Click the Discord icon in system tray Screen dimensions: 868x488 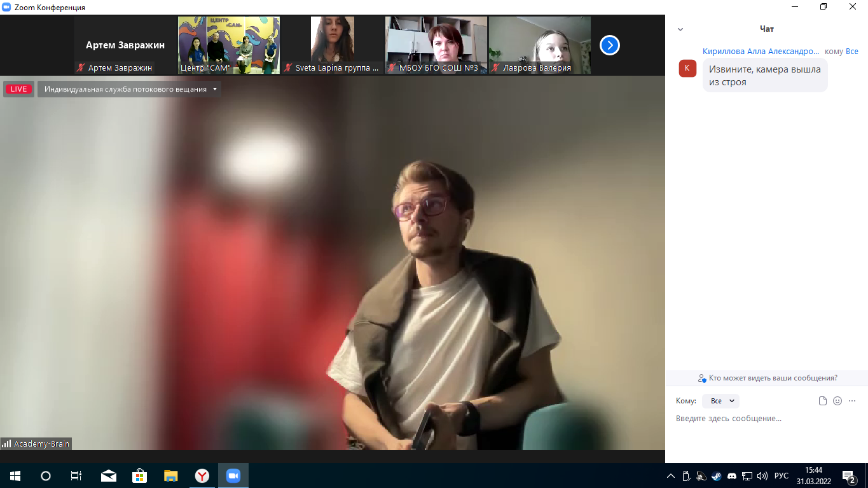point(731,476)
